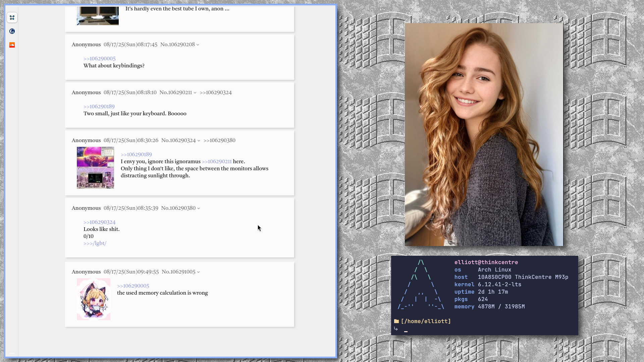This screenshot has width=644, height=362.
Task: Expand the monitors photo thumbnail at top
Action: [x=98, y=16]
